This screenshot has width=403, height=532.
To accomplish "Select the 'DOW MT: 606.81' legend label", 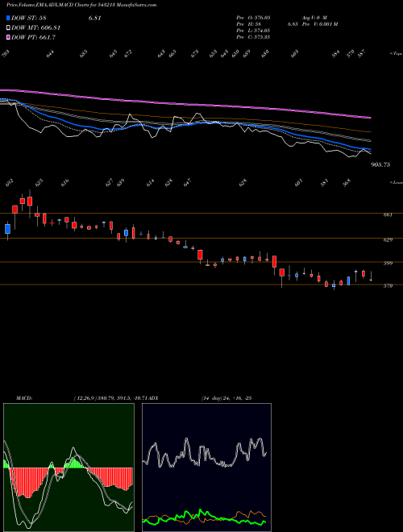I will (35, 28).
